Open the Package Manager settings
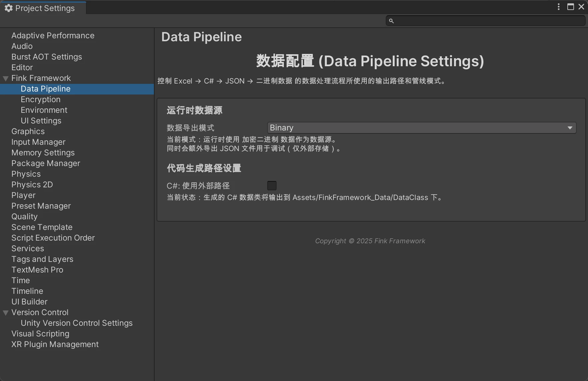The width and height of the screenshot is (588, 381). coord(46,163)
